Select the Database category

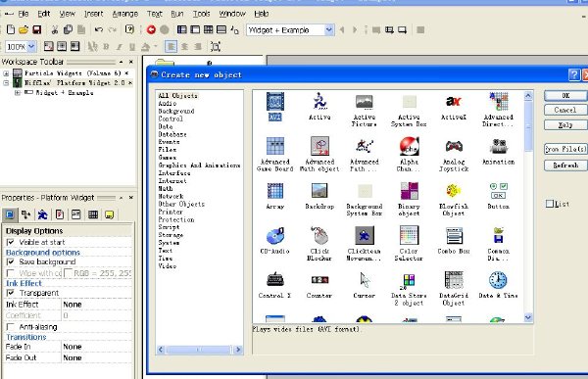pyautogui.click(x=172, y=134)
